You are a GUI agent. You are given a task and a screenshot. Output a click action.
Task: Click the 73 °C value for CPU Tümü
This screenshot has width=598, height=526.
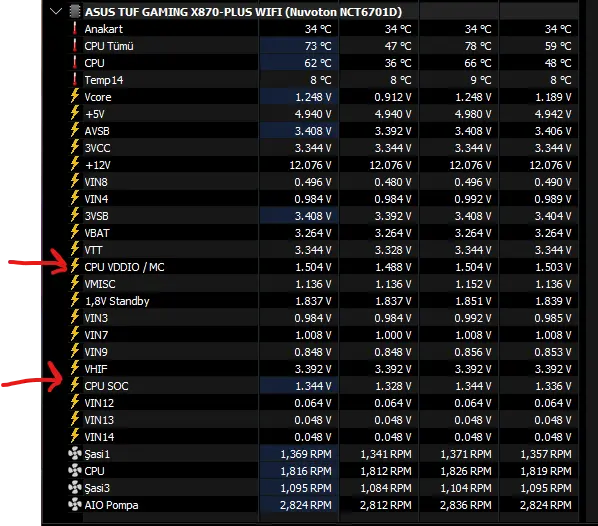click(x=318, y=46)
